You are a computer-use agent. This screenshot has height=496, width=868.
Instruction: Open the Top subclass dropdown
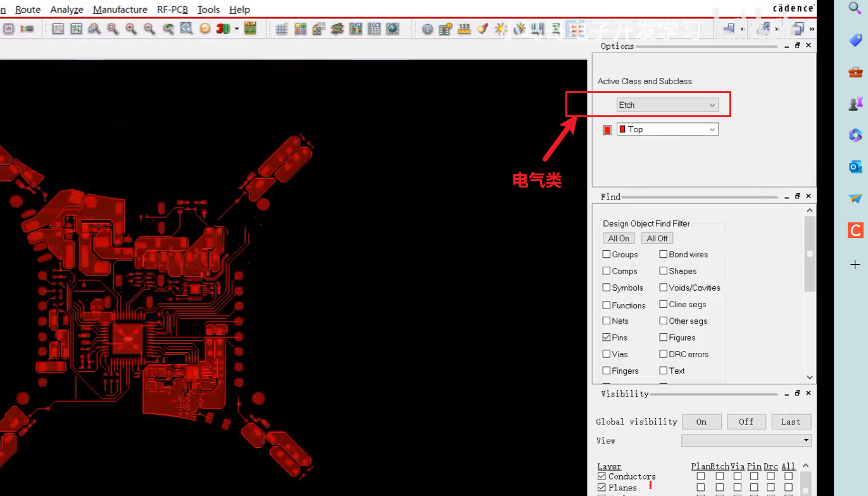(x=667, y=129)
